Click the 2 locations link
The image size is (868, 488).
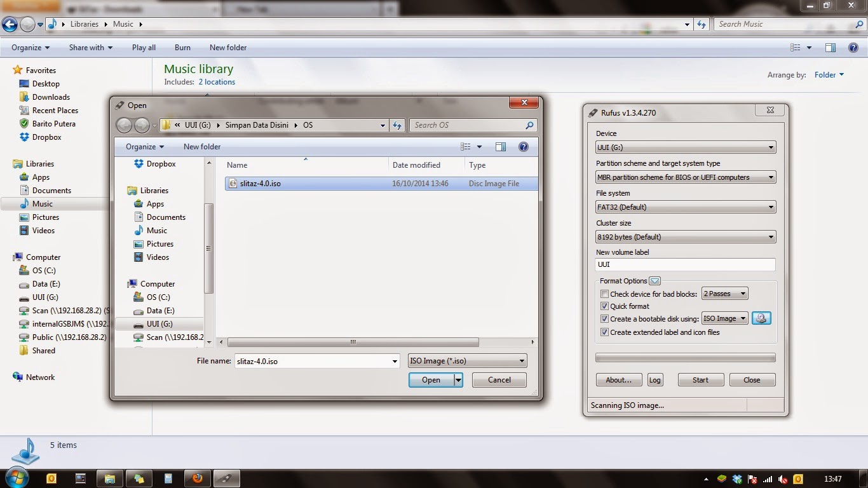click(217, 82)
